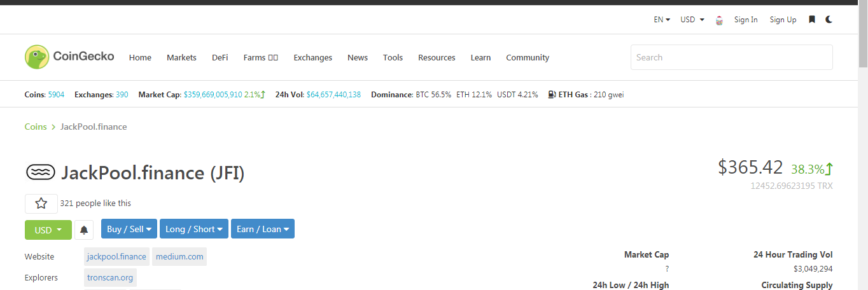Screen dimensions: 868x290
Task: Click the 321 people like this text
Action: [95, 204]
